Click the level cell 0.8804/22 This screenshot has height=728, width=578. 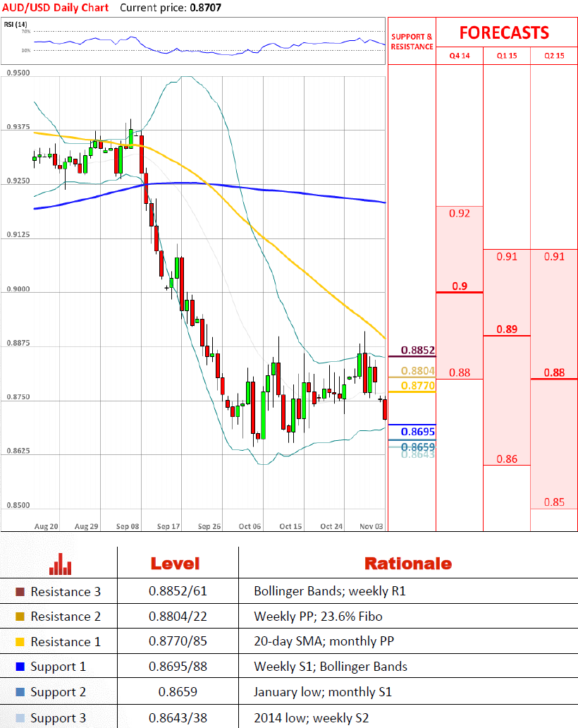click(x=178, y=616)
